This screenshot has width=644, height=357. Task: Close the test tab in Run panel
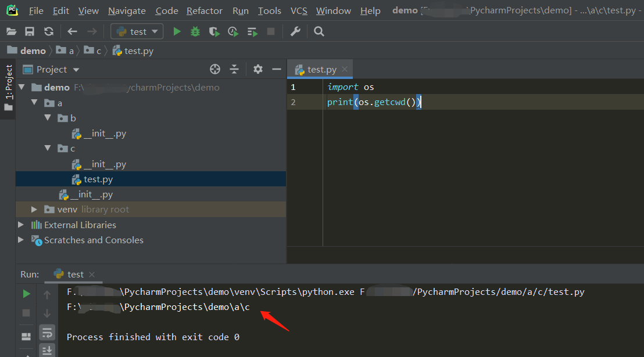click(92, 275)
